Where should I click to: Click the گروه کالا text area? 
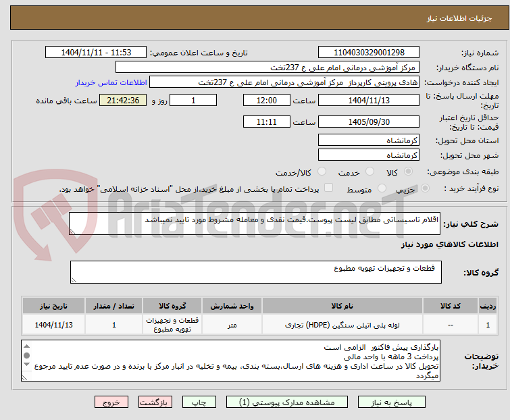[256, 272]
